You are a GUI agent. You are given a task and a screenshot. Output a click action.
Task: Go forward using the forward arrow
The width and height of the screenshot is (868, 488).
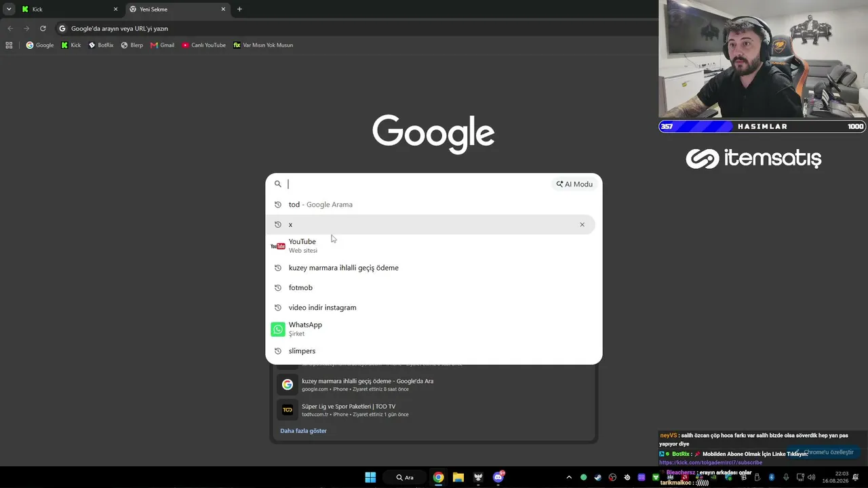pyautogui.click(x=26, y=28)
